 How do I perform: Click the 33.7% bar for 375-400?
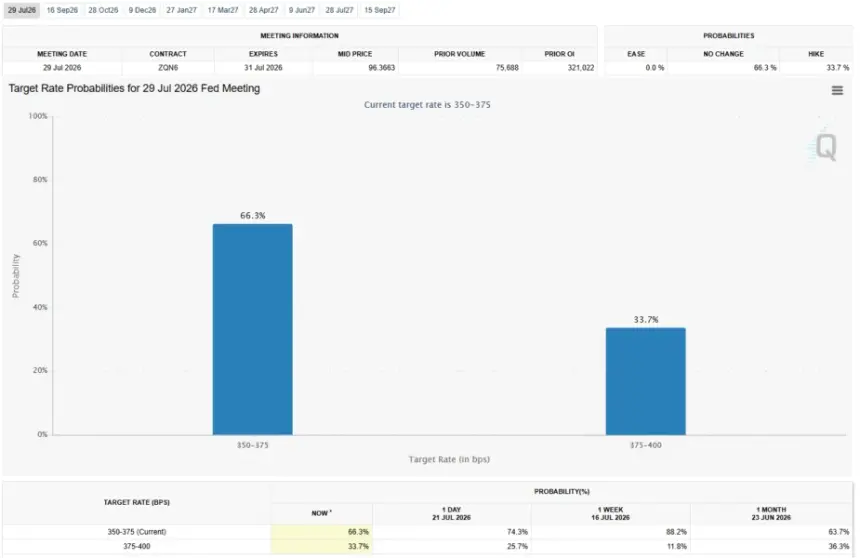[646, 381]
